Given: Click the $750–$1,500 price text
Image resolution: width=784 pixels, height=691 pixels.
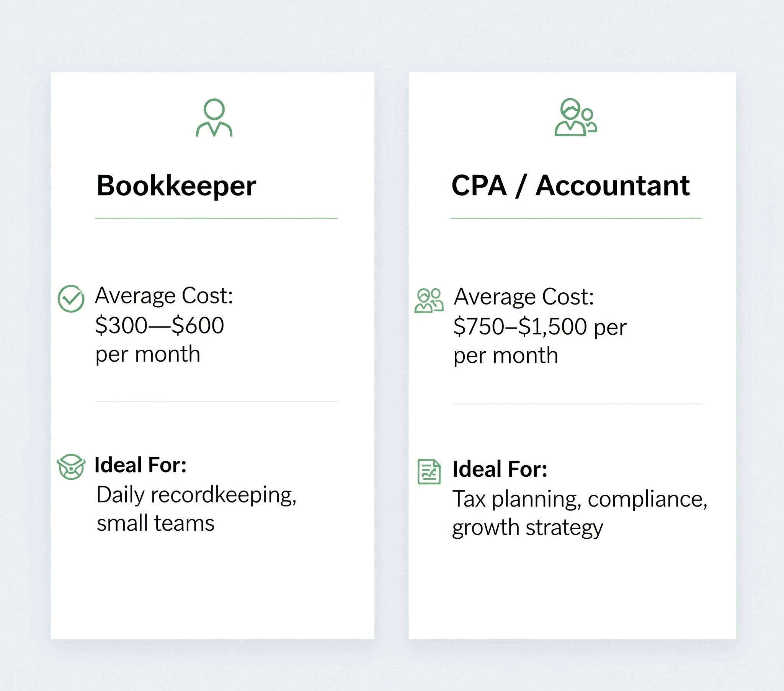Looking at the screenshot, I should 520,327.
